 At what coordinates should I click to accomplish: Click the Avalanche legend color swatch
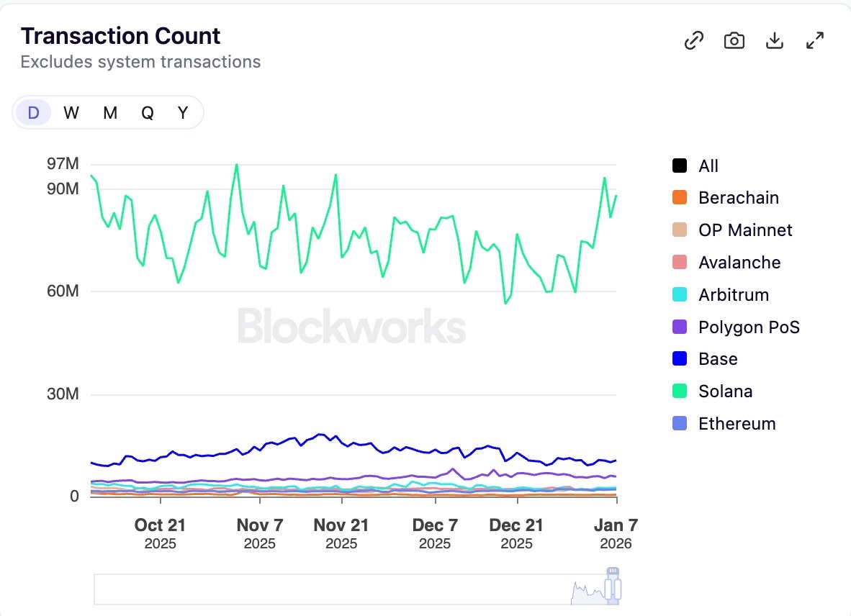pyautogui.click(x=680, y=263)
